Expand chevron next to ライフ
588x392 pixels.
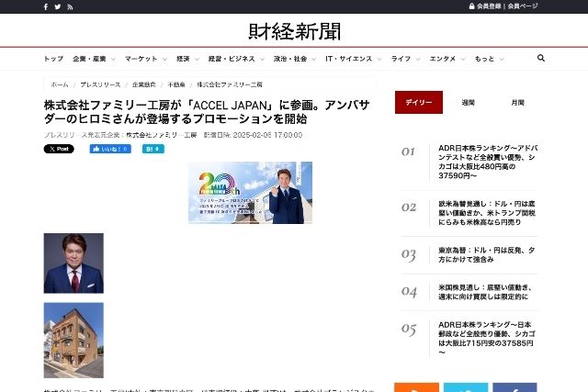coord(418,59)
